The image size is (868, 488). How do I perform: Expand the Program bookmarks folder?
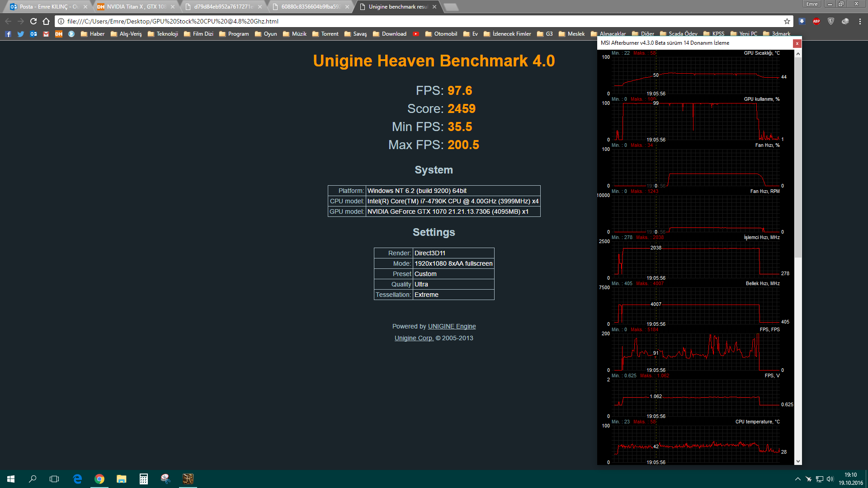coord(234,34)
